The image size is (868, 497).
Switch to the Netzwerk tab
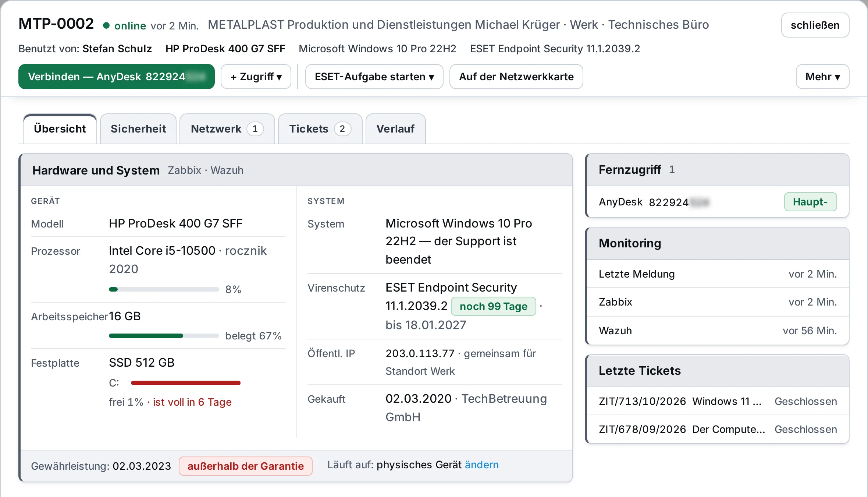[227, 129]
